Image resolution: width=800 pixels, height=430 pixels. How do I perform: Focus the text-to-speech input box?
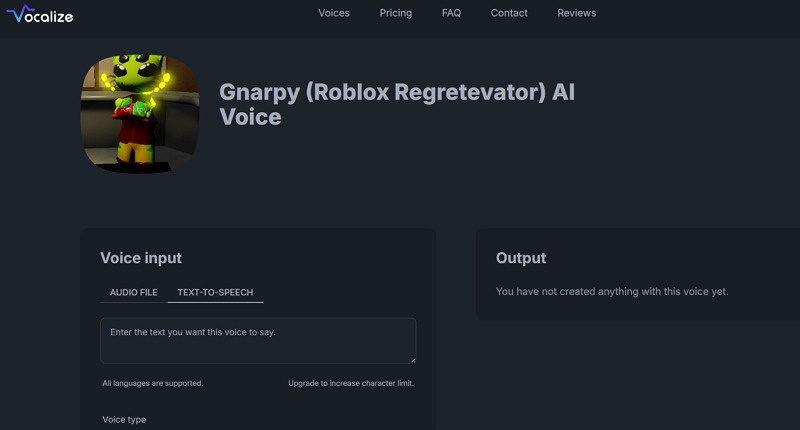point(258,341)
